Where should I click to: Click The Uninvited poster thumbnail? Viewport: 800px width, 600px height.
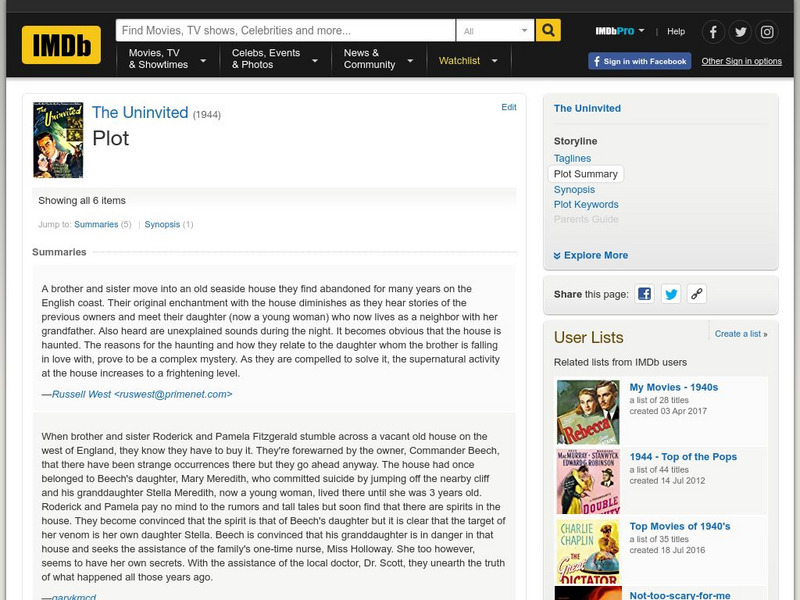(58, 140)
